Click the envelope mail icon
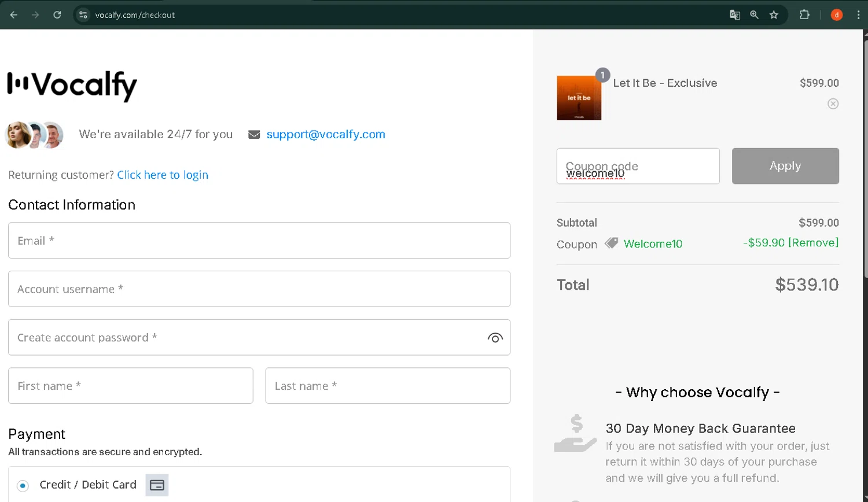Viewport: 868px width, 502px height. point(254,135)
